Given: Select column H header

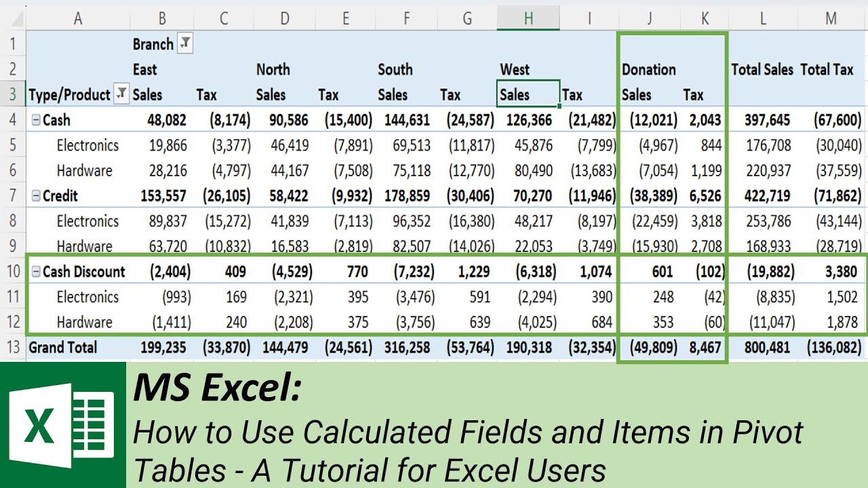Looking at the screenshot, I should tap(528, 19).
